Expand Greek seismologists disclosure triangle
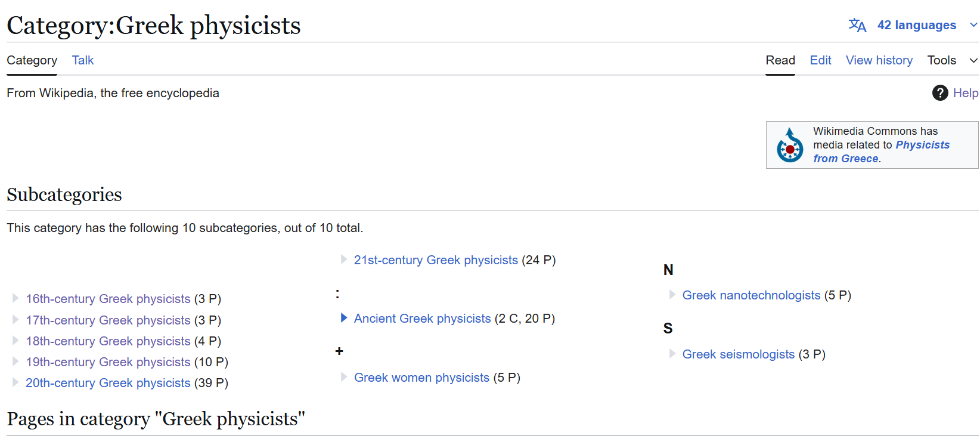 (672, 354)
